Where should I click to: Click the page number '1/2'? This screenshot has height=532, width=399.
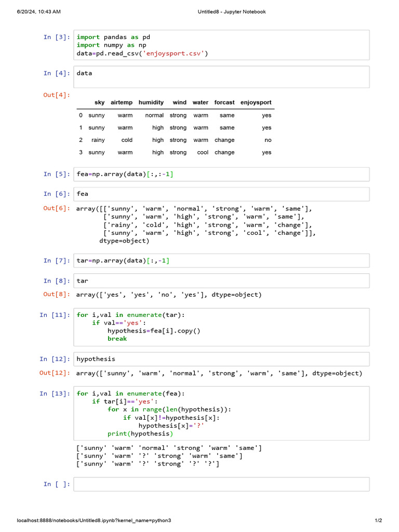point(378,521)
